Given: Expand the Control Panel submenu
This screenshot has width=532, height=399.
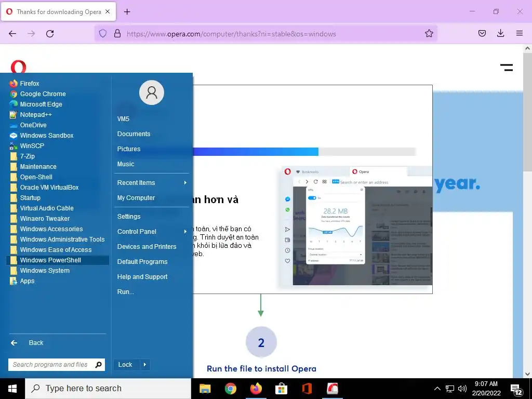Looking at the screenshot, I should [152, 232].
